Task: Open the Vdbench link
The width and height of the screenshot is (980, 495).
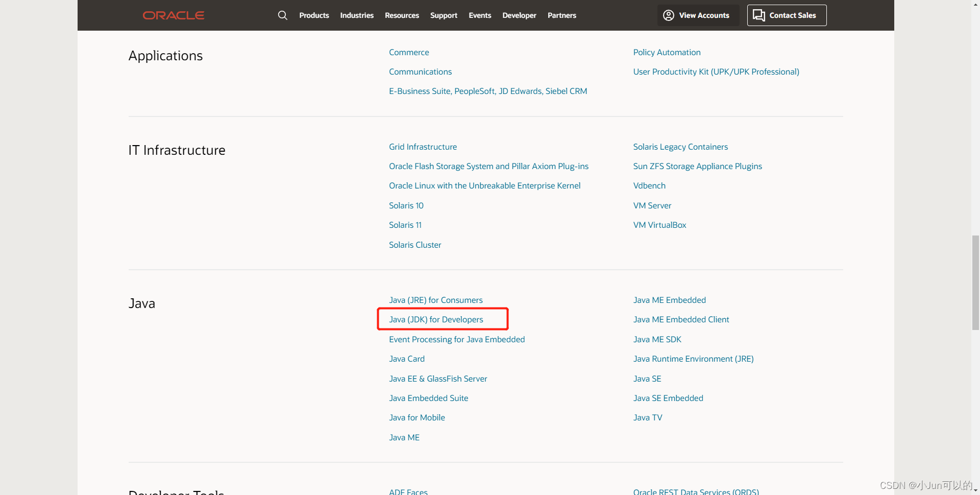Action: click(649, 185)
